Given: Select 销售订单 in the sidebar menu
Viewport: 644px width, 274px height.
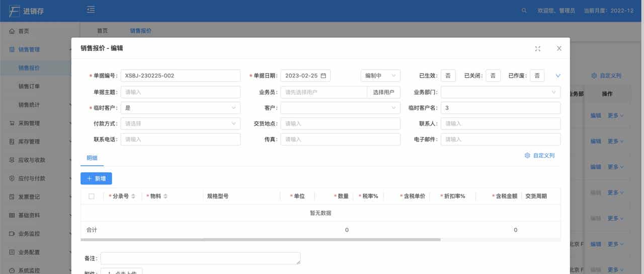Looking at the screenshot, I should coord(40,86).
